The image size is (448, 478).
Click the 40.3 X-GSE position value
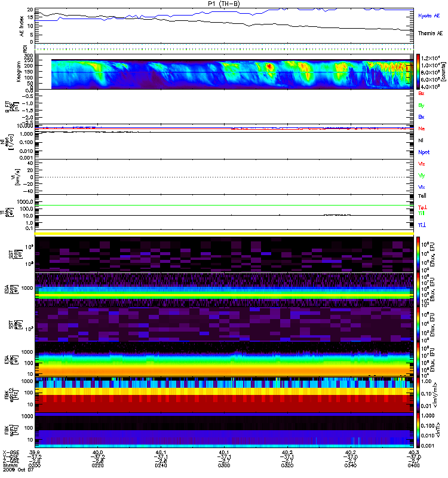tap(413, 452)
